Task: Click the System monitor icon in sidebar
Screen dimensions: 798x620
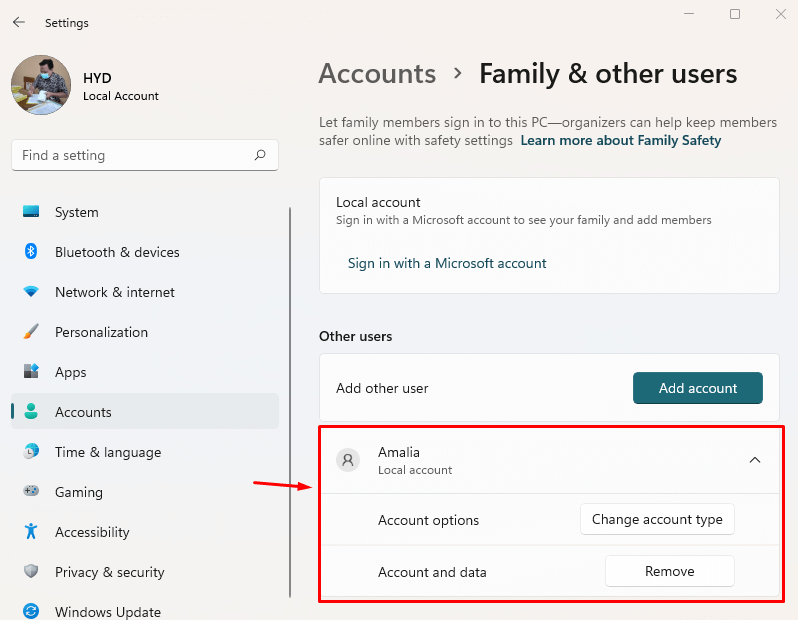Action: coord(31,212)
